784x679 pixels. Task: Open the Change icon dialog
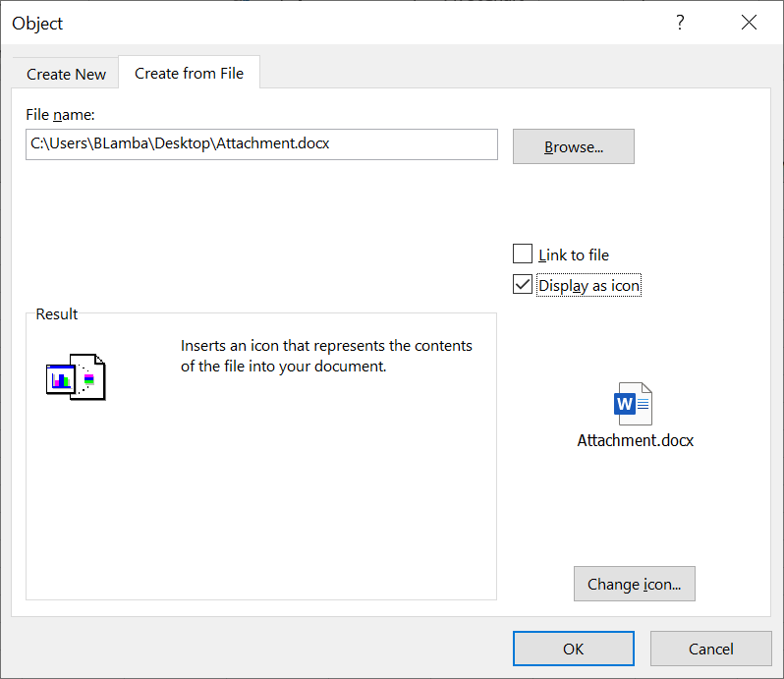pos(634,584)
